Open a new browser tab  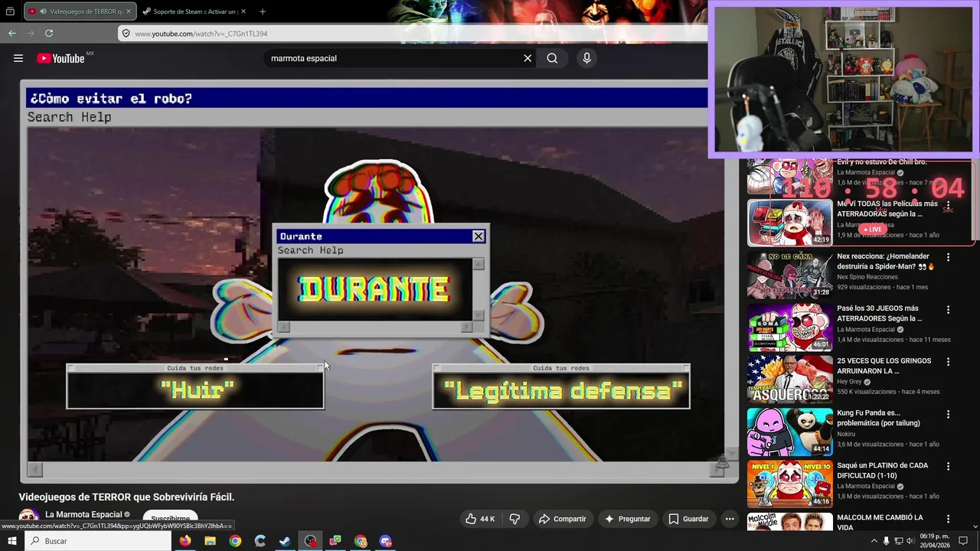[263, 11]
